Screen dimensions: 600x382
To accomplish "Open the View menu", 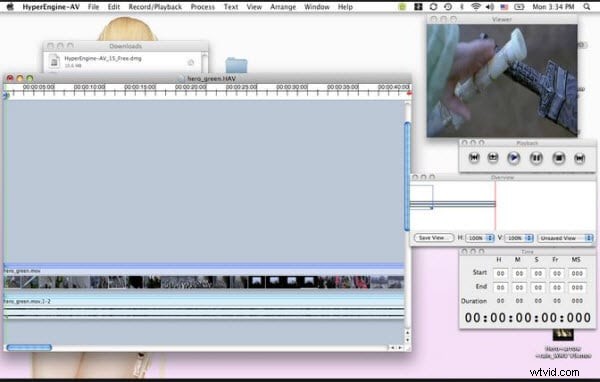I will coord(254,7).
